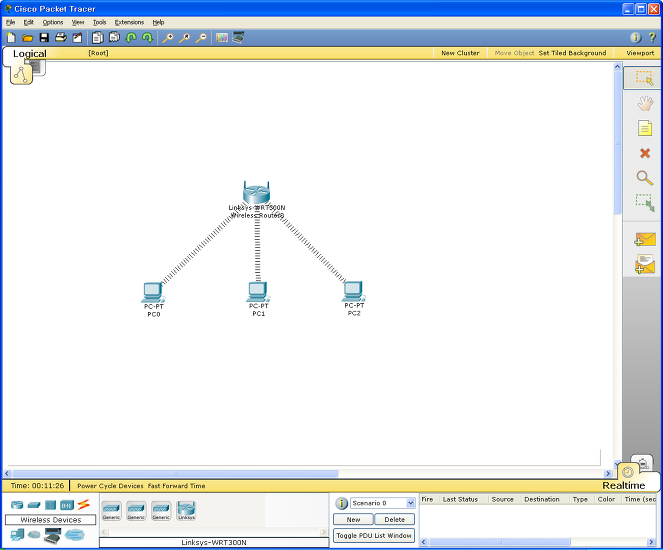Select the Realtime mode tab
Image resolution: width=663 pixels, height=550 pixels.
624,485
